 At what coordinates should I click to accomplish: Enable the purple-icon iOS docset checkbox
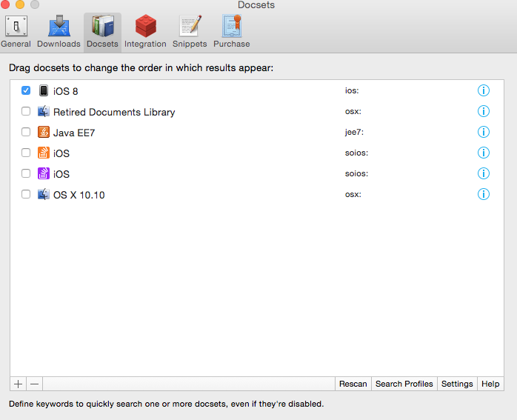click(x=26, y=173)
